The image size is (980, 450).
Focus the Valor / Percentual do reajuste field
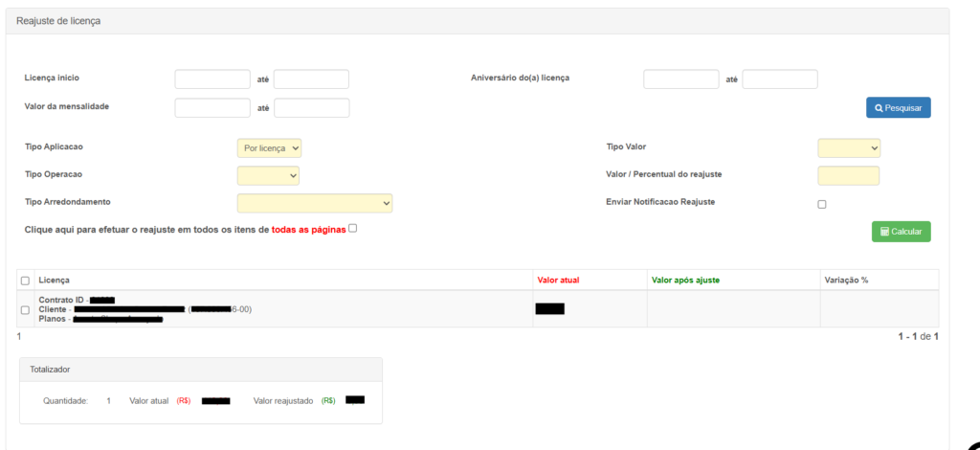[848, 176]
